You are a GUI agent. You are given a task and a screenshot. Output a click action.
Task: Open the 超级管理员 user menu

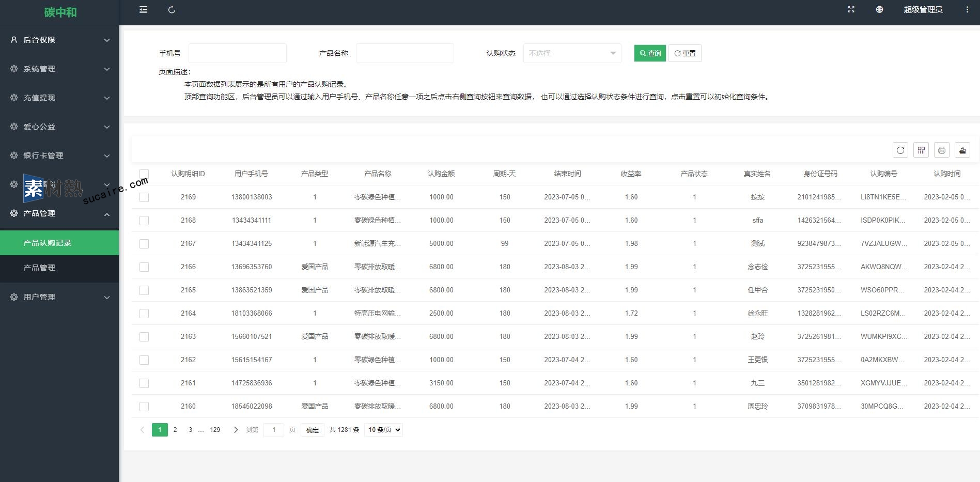click(x=923, y=10)
